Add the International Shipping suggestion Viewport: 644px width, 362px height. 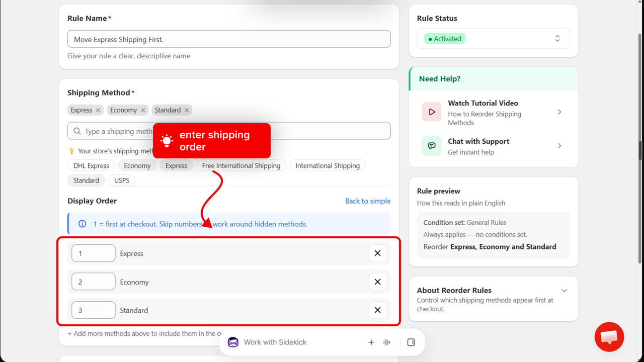click(x=328, y=165)
